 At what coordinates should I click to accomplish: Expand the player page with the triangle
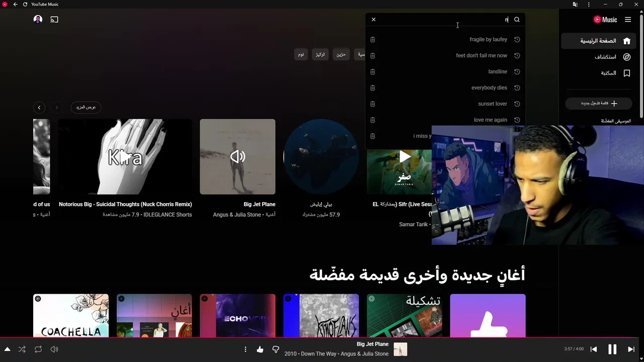point(7,349)
